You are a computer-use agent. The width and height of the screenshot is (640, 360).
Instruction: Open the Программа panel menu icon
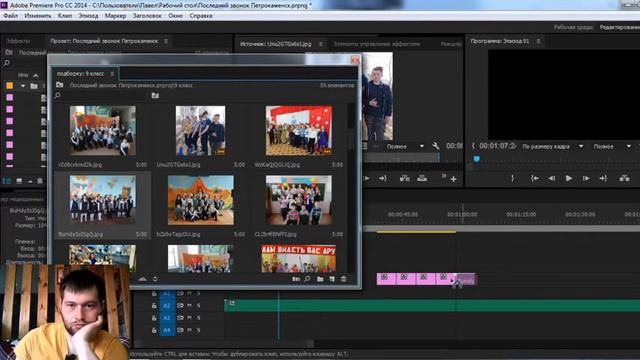(x=539, y=41)
